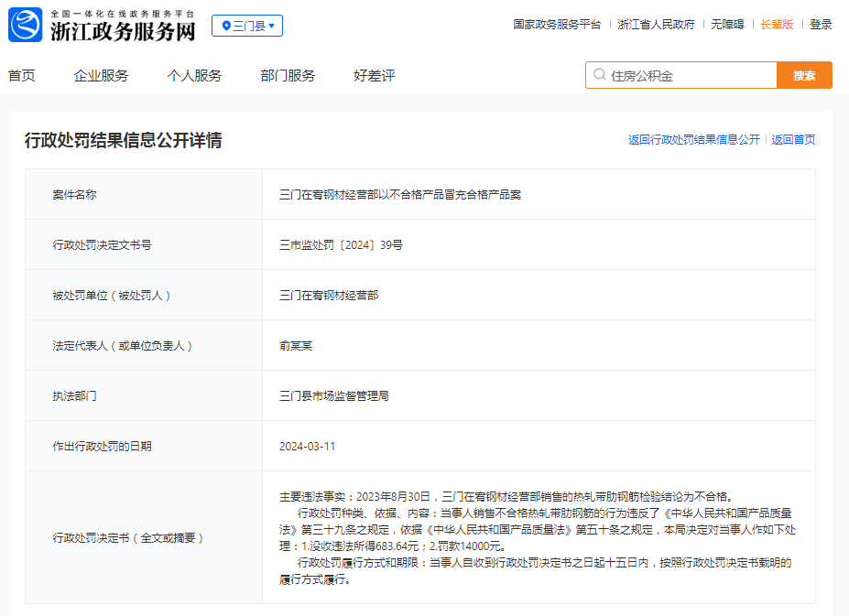849x616 pixels.
Task: Click the magnifier icon in search box
Action: pyautogui.click(x=599, y=75)
